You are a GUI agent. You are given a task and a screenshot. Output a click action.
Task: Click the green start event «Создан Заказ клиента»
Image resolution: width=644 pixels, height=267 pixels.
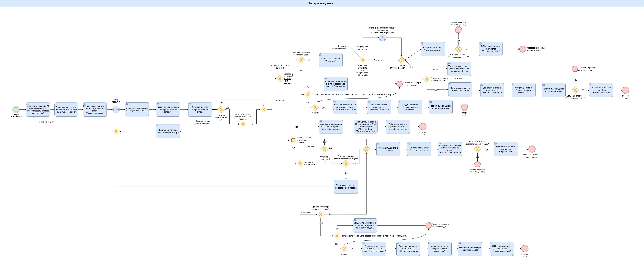coord(16,110)
